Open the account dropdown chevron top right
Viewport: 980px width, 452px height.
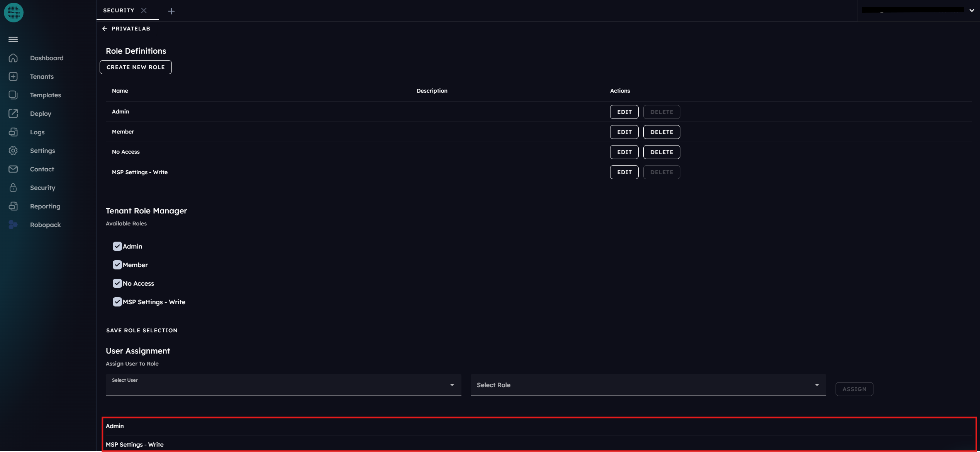tap(972, 10)
